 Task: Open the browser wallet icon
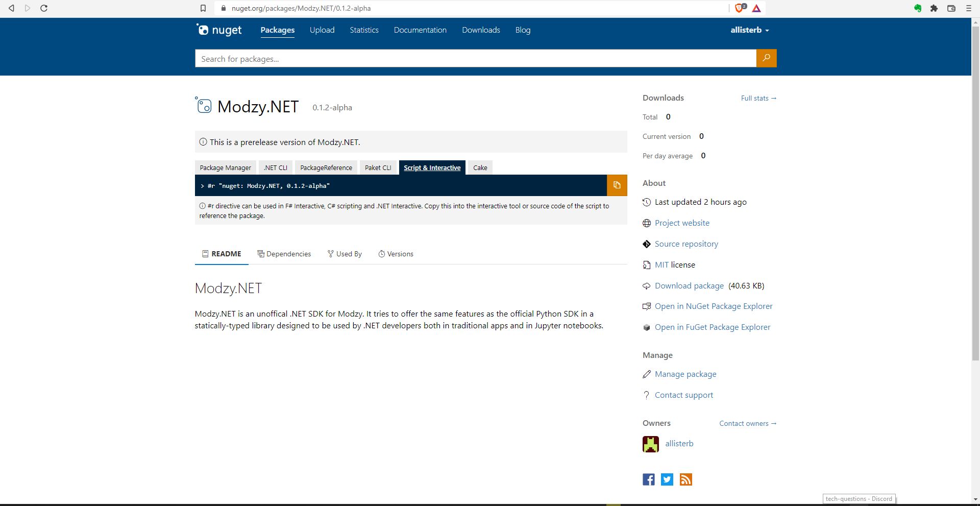click(951, 8)
